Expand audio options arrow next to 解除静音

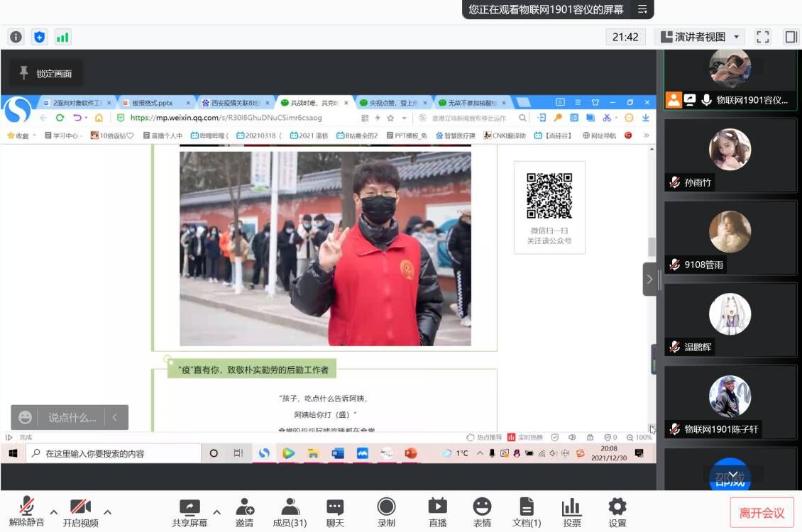click(x=54, y=511)
